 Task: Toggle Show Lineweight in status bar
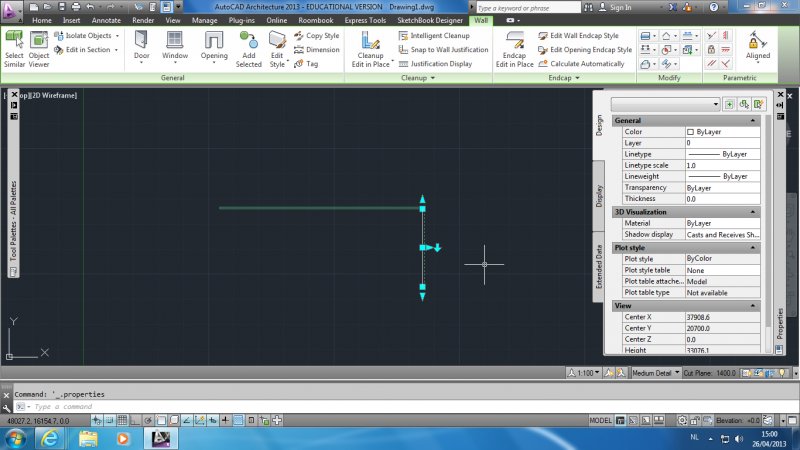[225, 420]
